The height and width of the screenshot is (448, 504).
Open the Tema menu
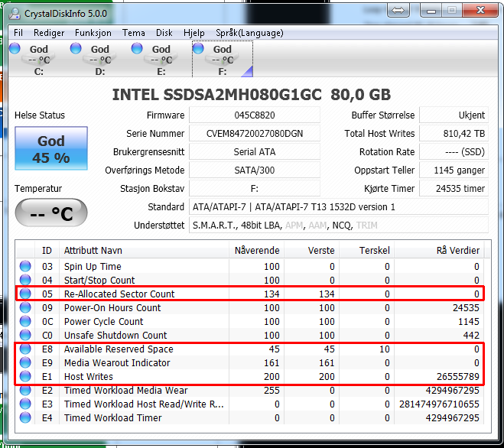pyautogui.click(x=133, y=33)
